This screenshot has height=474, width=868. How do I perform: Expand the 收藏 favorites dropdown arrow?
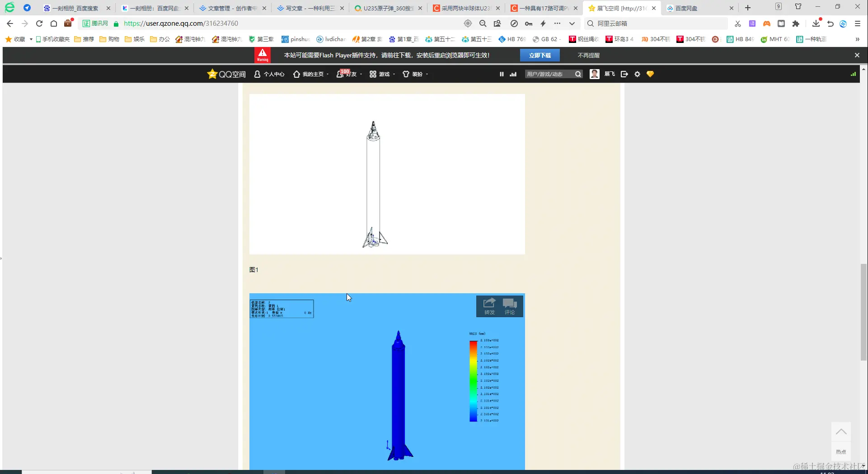point(31,39)
